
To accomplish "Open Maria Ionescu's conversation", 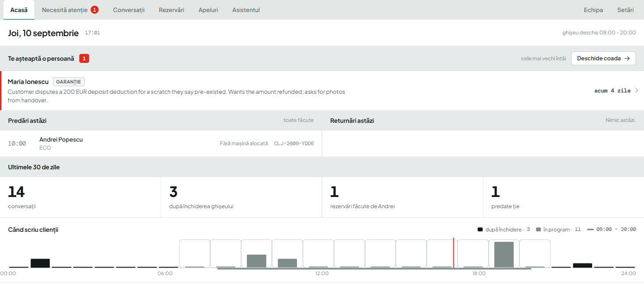I will coord(322,91).
